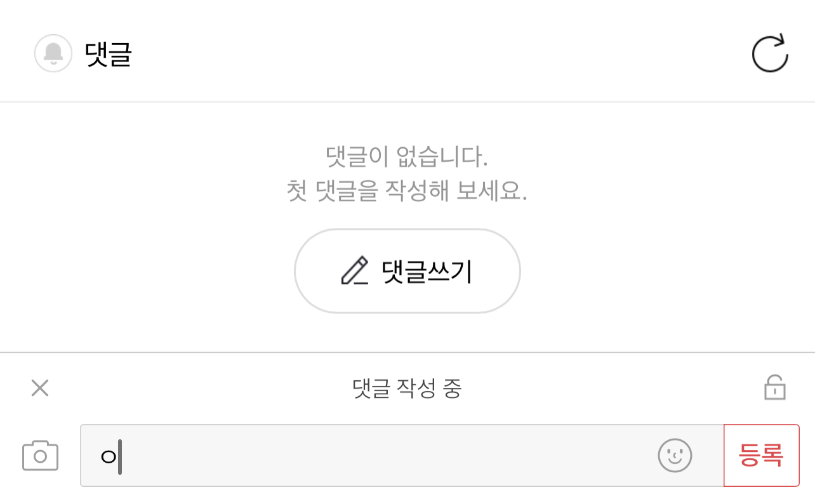Submit the comment with 등록 button
The width and height of the screenshot is (815, 504).
pyautogui.click(x=761, y=456)
